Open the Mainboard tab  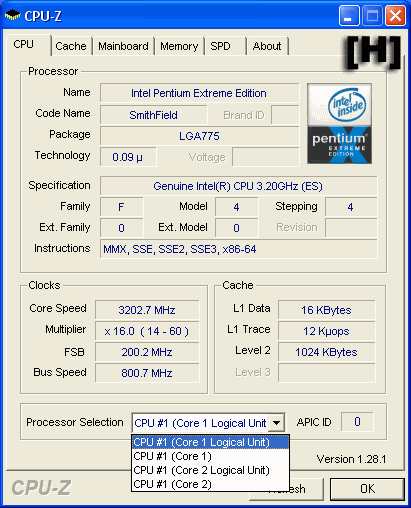[123, 46]
